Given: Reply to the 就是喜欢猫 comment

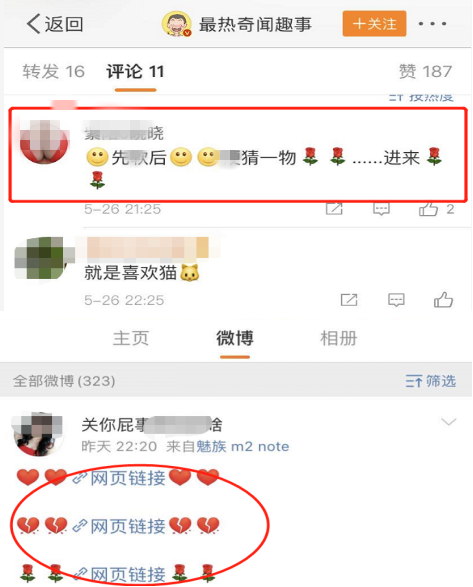Looking at the screenshot, I should tap(396, 300).
